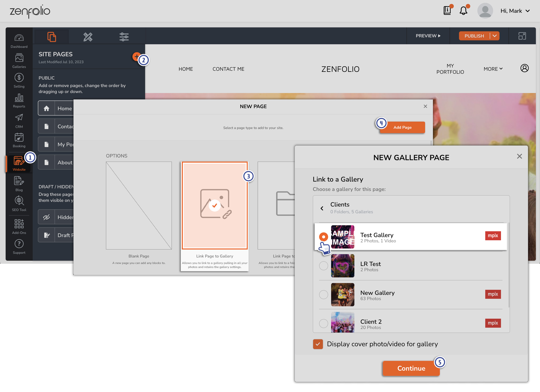Image resolution: width=540 pixels, height=392 pixels.
Task: Expand the MORE site menu
Action: click(x=493, y=69)
